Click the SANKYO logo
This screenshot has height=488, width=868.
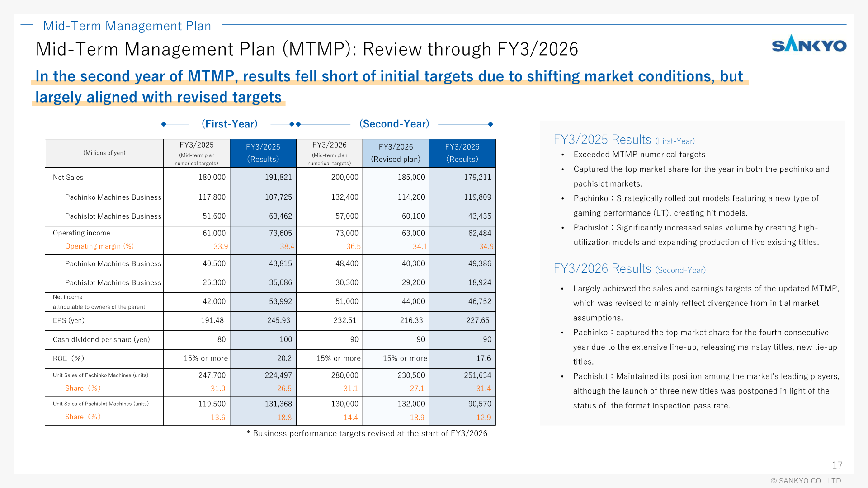pos(809,43)
